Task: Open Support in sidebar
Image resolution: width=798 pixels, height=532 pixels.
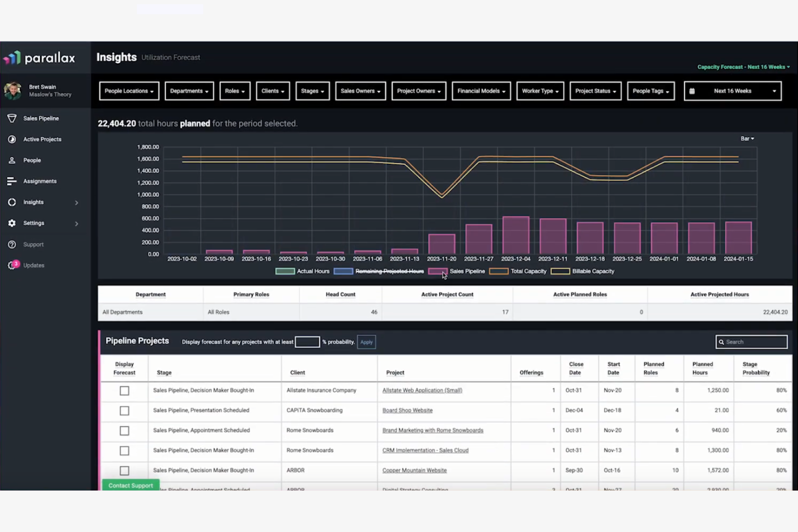Action: pos(33,244)
